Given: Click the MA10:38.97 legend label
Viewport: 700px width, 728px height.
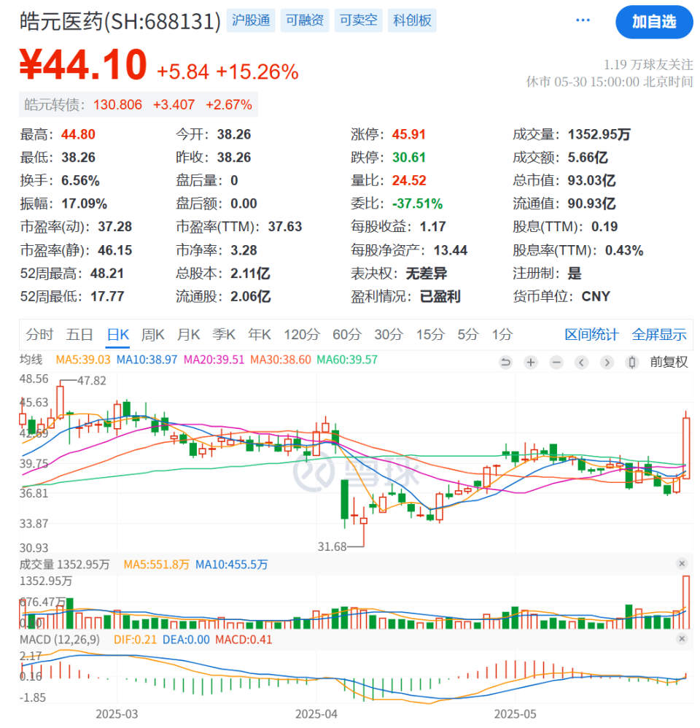Looking at the screenshot, I should [147, 360].
